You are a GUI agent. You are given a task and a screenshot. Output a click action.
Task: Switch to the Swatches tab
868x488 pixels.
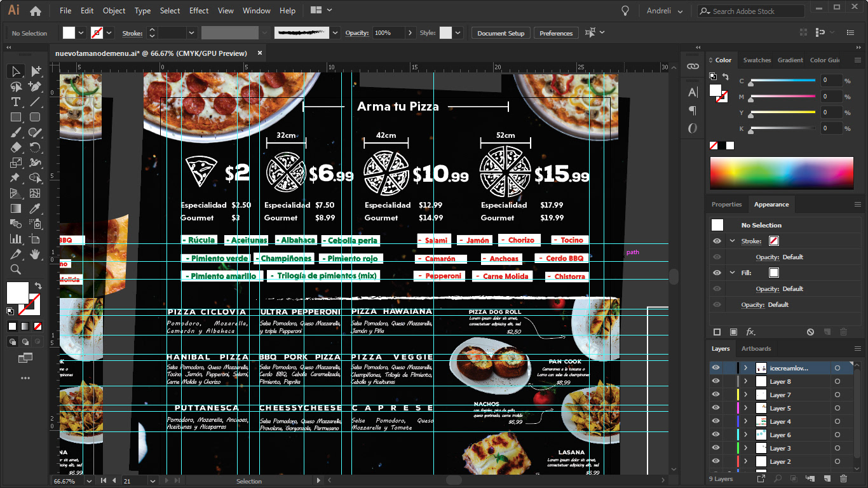[x=757, y=60]
